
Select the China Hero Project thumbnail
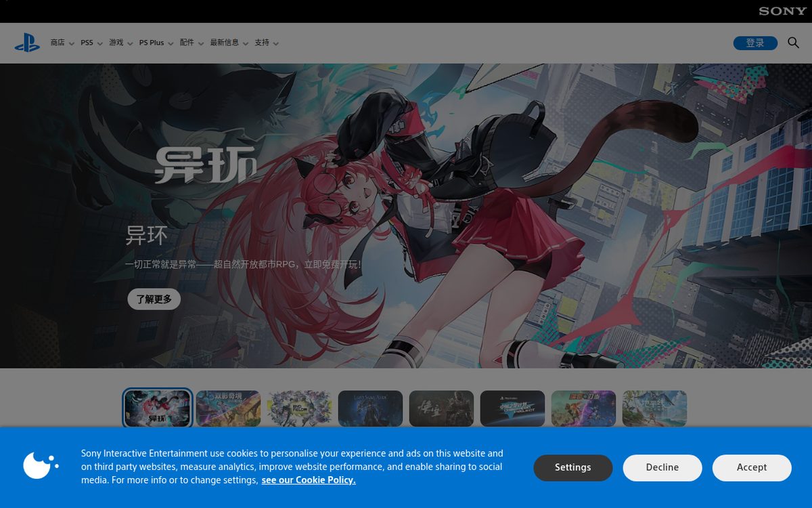(512, 408)
